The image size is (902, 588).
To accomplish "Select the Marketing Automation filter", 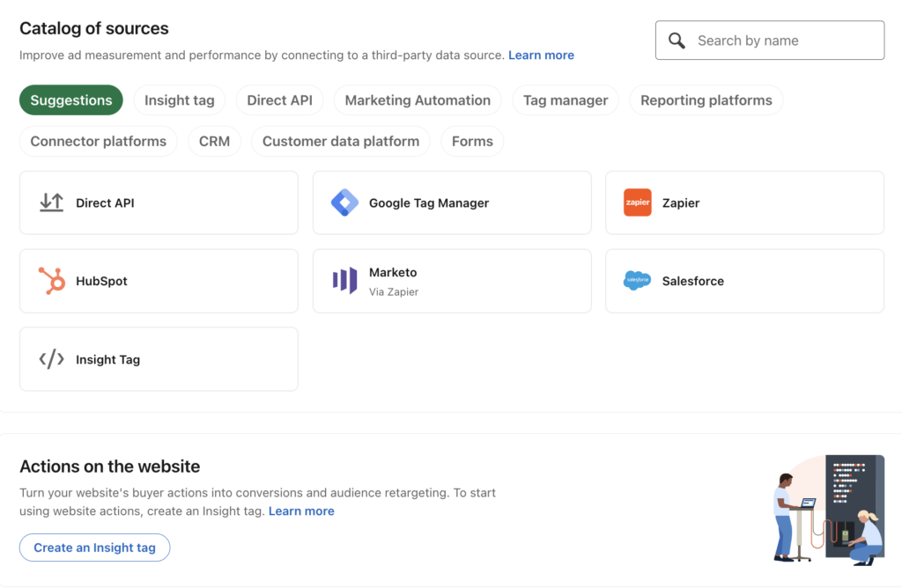I will click(x=418, y=99).
